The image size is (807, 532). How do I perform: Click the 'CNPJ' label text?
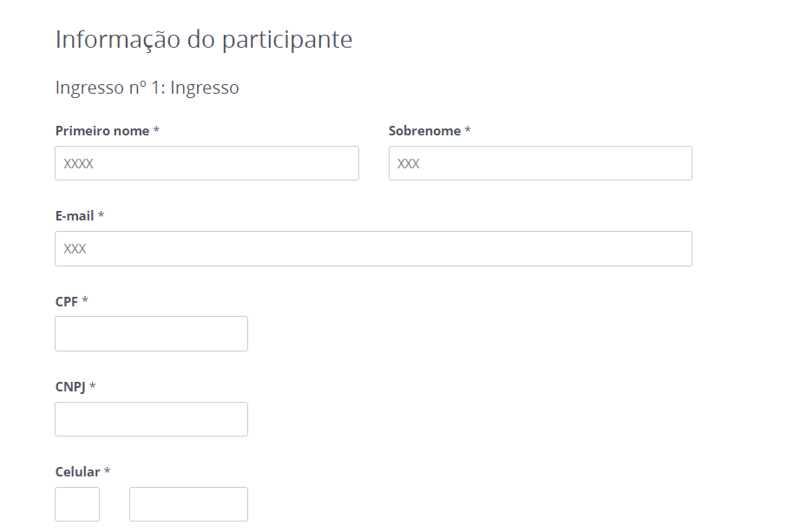click(x=70, y=386)
